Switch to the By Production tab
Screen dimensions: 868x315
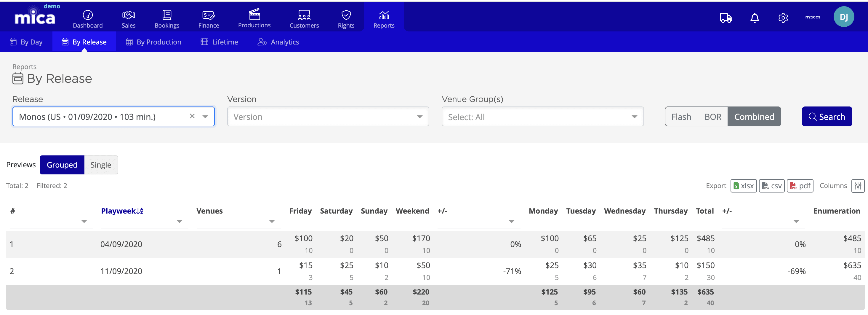(x=154, y=42)
